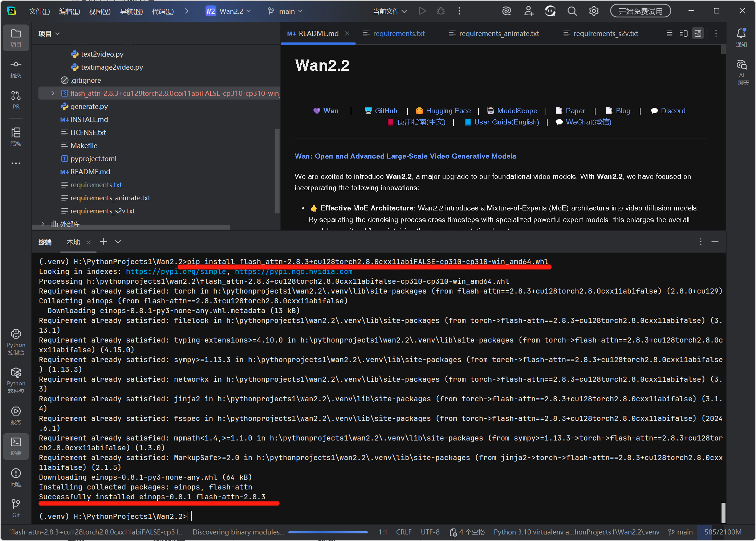Open terminal new session options dropdown
Viewport: 756px width, 541px height.
coord(118,242)
